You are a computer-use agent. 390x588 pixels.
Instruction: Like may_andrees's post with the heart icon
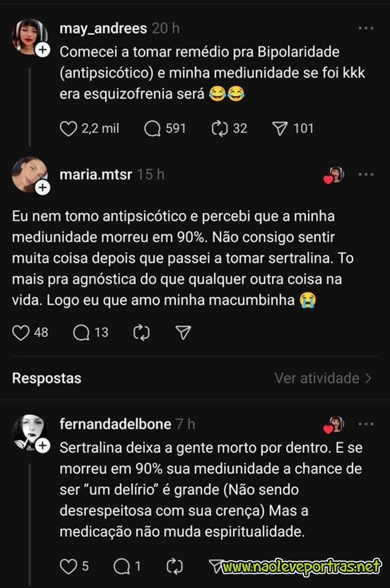point(68,129)
